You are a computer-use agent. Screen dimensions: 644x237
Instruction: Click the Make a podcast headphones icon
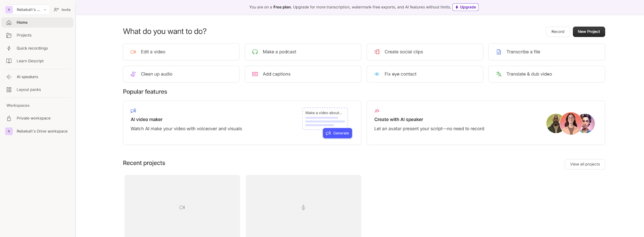coord(255,52)
